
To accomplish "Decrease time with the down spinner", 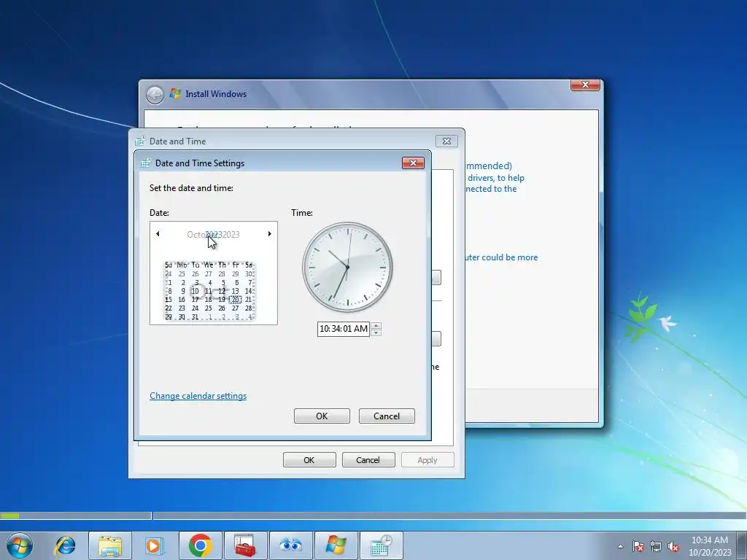I will 376,332.
